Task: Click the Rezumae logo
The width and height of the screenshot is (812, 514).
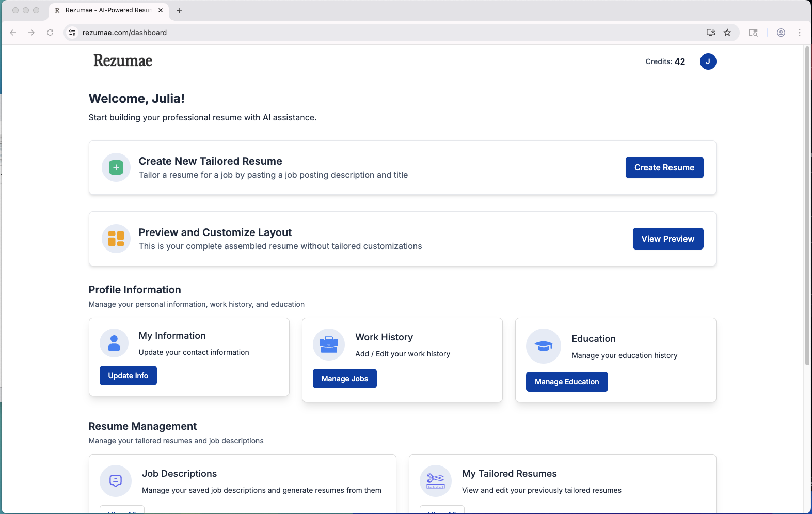Action: (x=123, y=61)
